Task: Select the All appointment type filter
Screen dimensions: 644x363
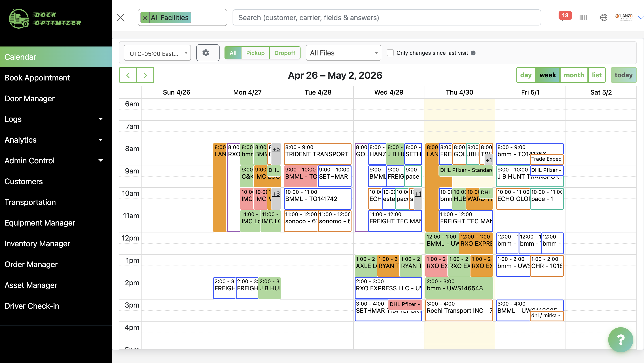Action: pyautogui.click(x=233, y=53)
